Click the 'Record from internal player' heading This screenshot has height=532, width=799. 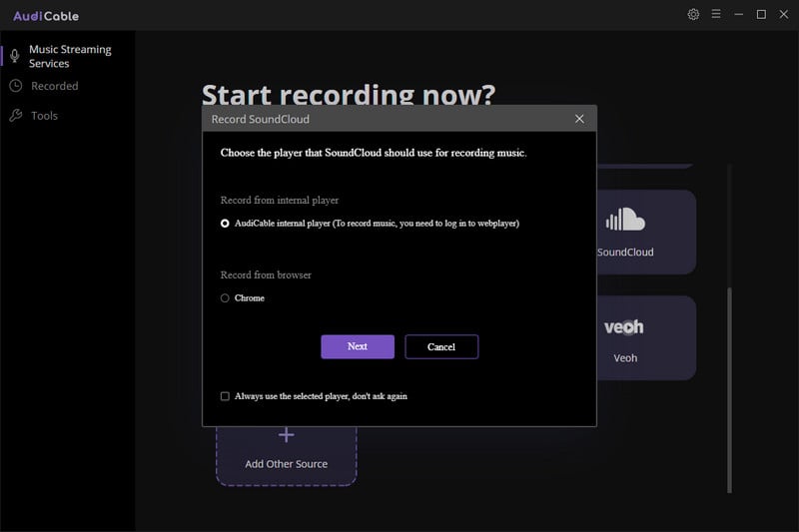(280, 200)
